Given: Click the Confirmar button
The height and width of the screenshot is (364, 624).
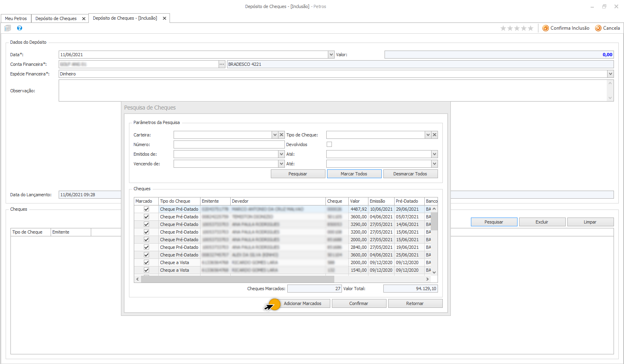Looking at the screenshot, I should pyautogui.click(x=359, y=303).
